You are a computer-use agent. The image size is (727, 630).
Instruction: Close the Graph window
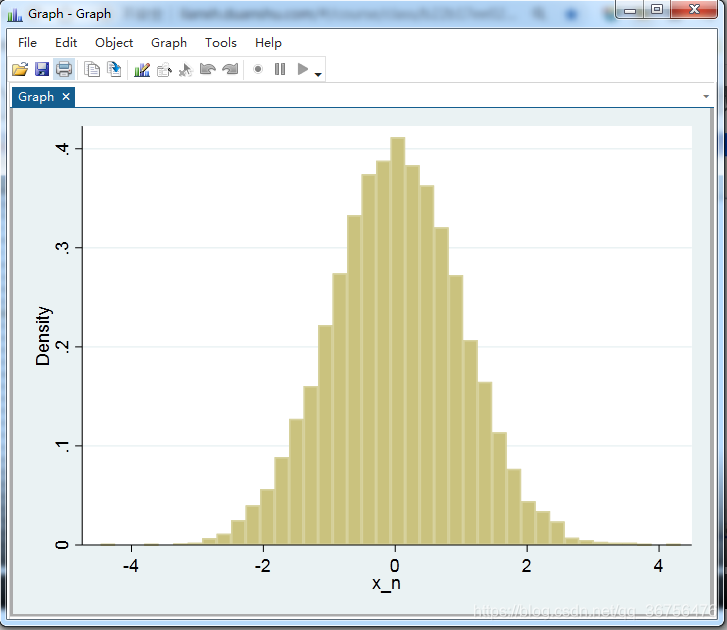[x=694, y=9]
